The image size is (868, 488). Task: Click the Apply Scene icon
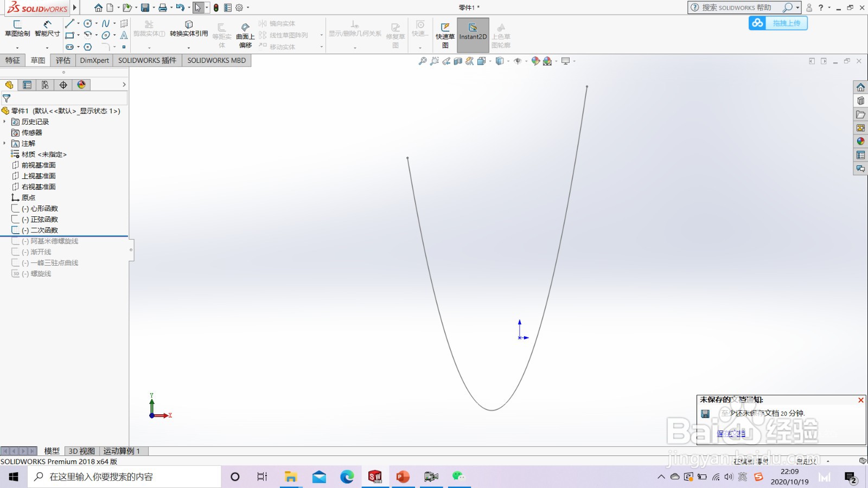547,61
